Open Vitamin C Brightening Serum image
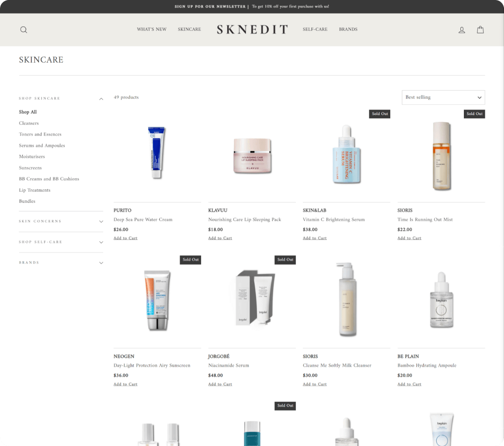 (347, 156)
